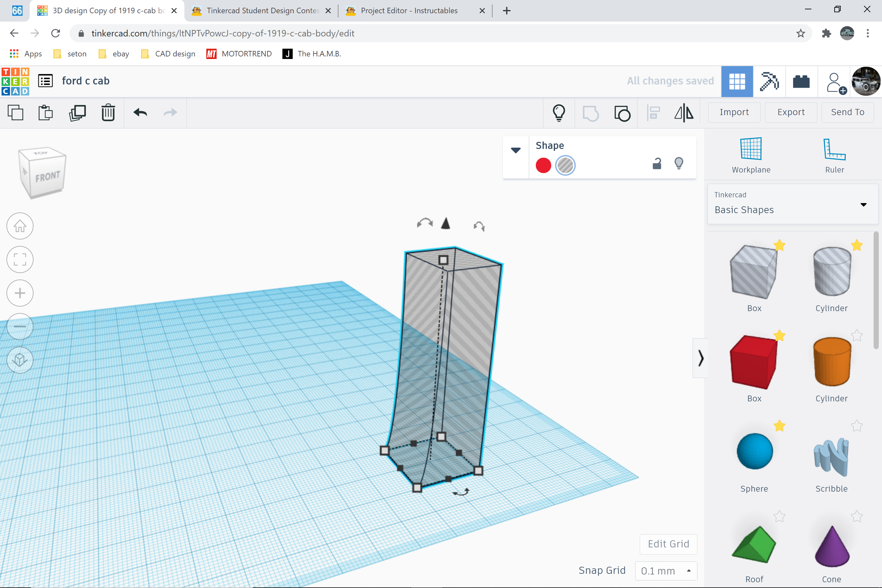Redo with the forward arrow icon
882x588 pixels.
click(x=171, y=113)
